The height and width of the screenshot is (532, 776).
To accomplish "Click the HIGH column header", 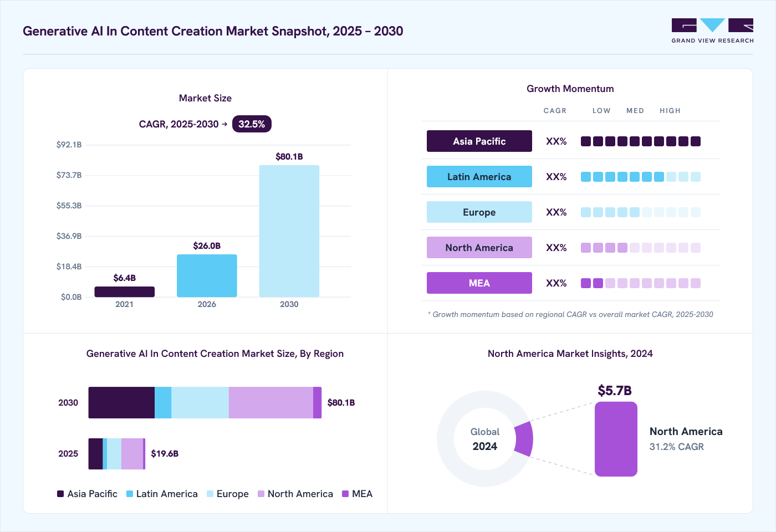I will tap(670, 111).
